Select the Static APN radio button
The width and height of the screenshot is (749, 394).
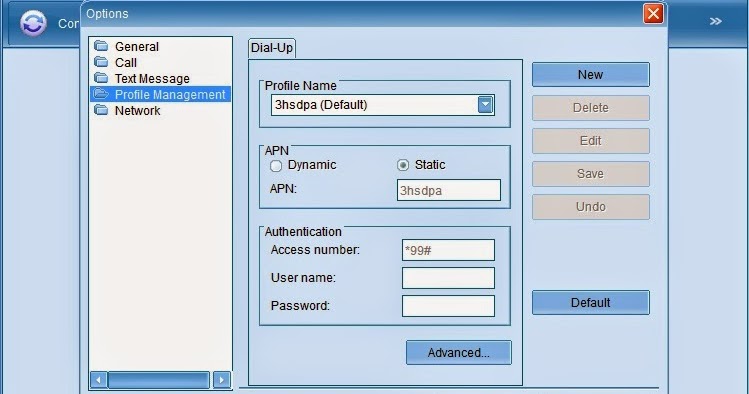pos(403,165)
